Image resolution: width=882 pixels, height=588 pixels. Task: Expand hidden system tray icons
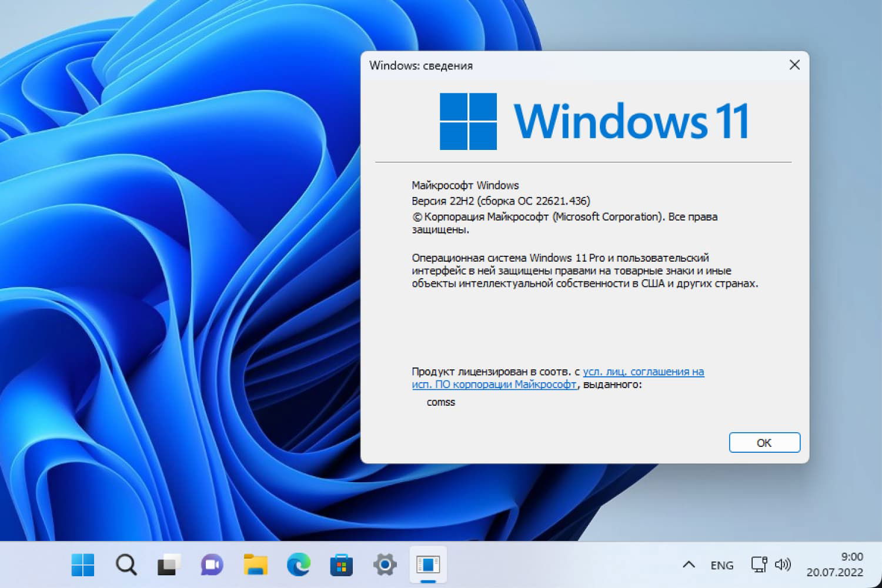click(689, 564)
